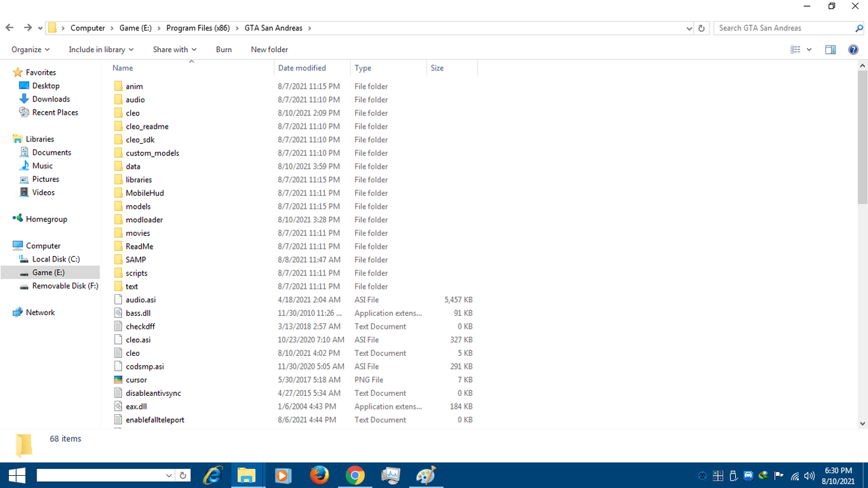Click the Forward navigation arrow
Image resolution: width=868 pixels, height=488 pixels.
coord(28,28)
